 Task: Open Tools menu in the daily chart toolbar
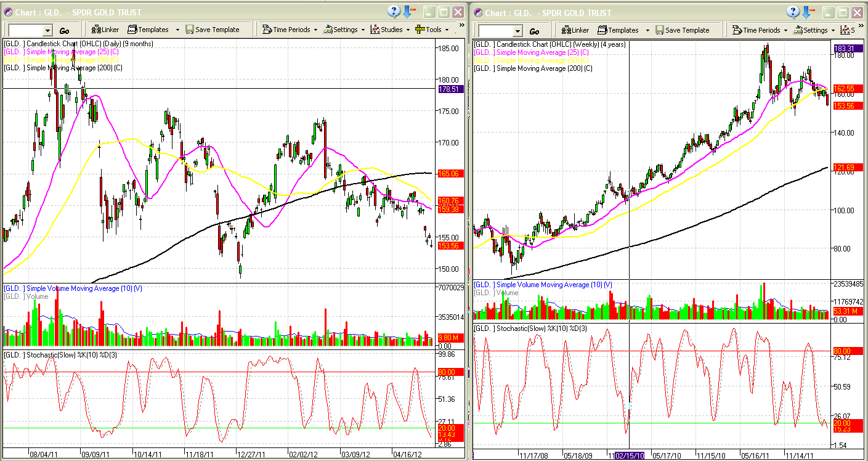(x=432, y=30)
